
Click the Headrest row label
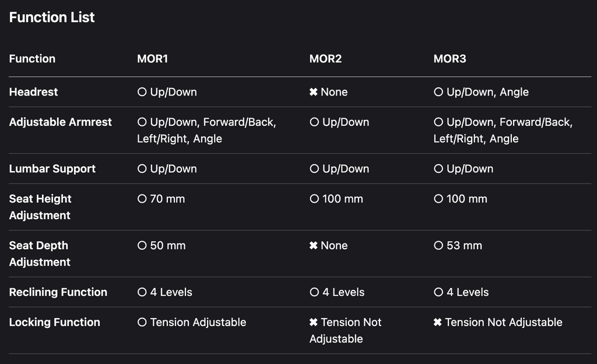(x=33, y=92)
